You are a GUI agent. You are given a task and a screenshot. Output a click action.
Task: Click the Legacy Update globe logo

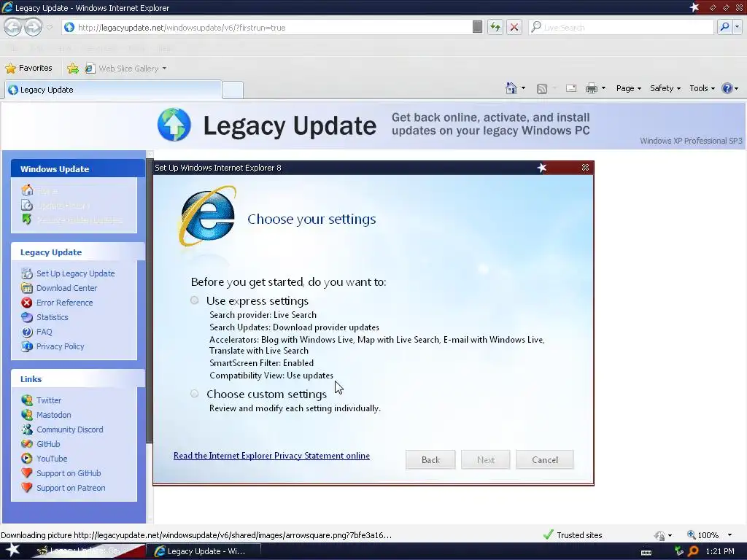tap(174, 125)
